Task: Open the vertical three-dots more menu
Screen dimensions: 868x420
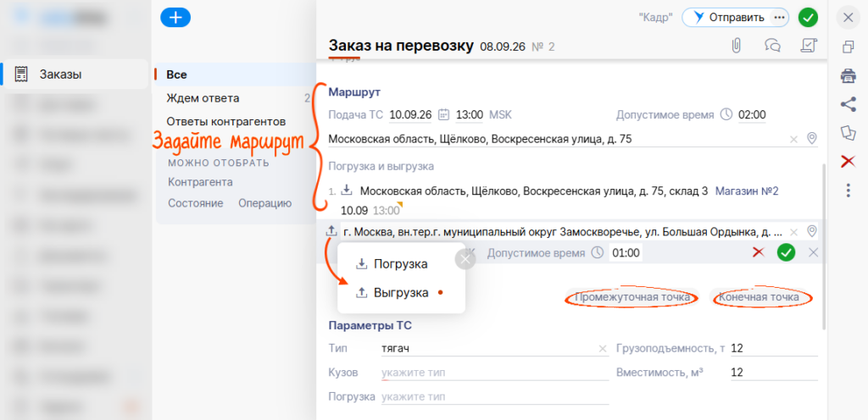Action: tap(848, 191)
